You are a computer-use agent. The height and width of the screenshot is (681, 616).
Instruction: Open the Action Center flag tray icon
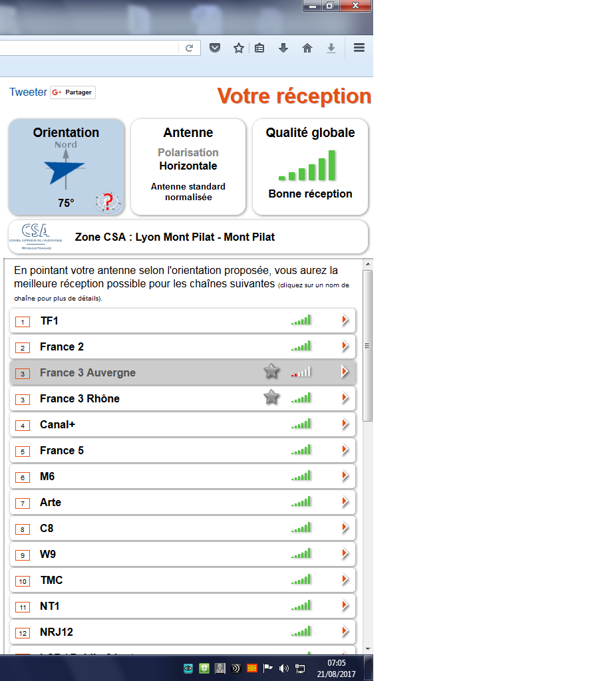(267, 668)
